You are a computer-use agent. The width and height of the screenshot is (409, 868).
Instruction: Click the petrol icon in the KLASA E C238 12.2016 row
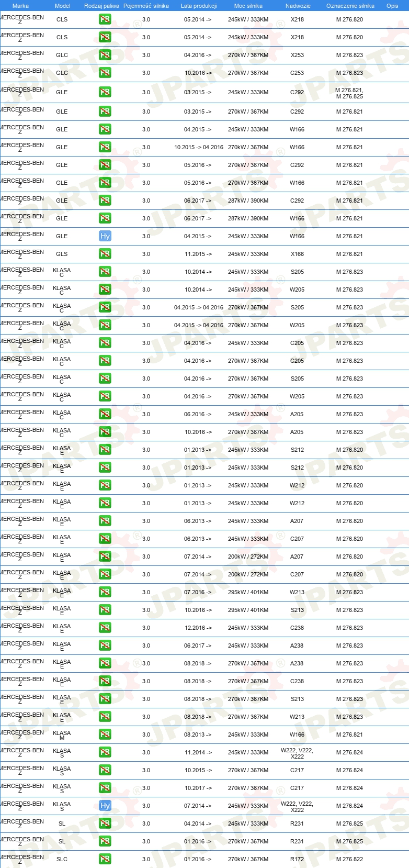click(x=105, y=628)
